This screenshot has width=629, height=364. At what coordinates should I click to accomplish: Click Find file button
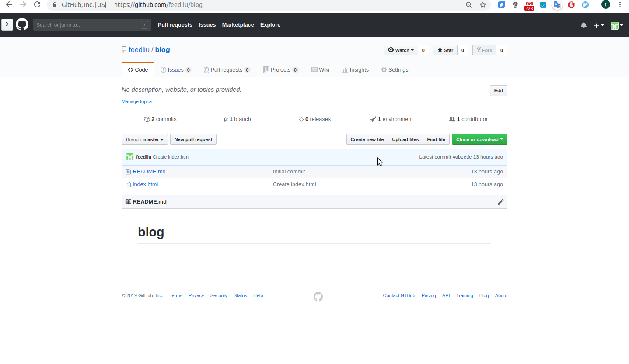pyautogui.click(x=436, y=139)
